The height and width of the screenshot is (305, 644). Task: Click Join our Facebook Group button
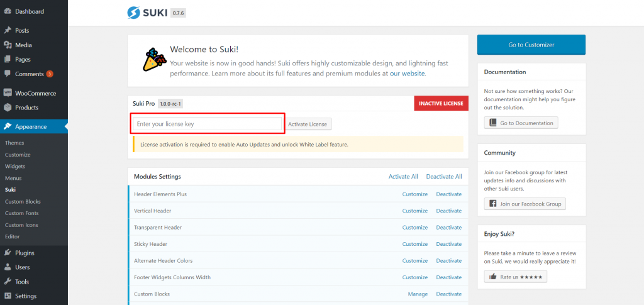point(525,204)
